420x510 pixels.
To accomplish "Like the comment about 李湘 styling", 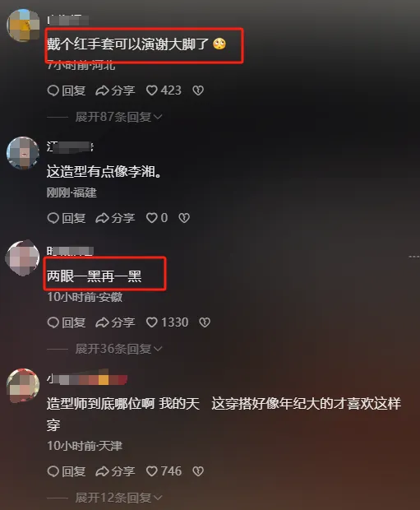I will (157, 218).
